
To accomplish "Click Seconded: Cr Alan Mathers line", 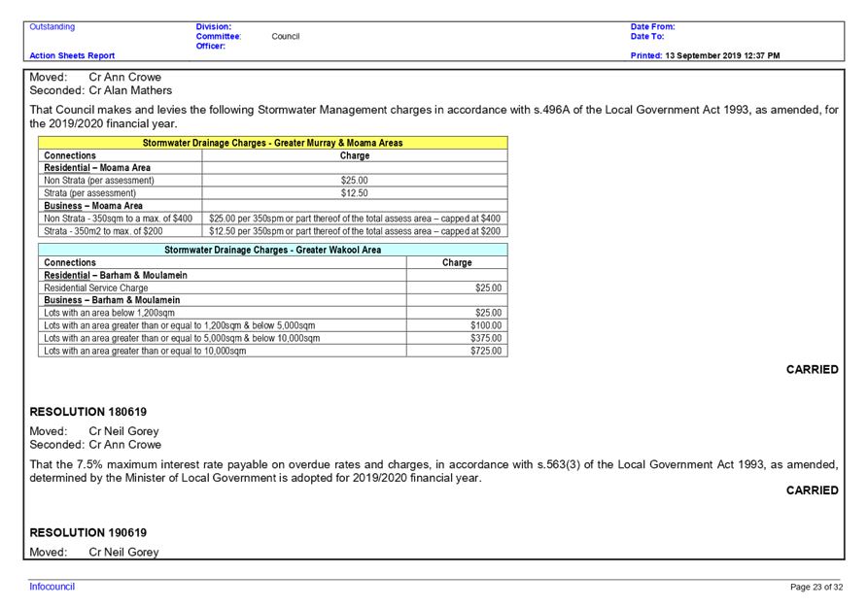I will click(101, 90).
